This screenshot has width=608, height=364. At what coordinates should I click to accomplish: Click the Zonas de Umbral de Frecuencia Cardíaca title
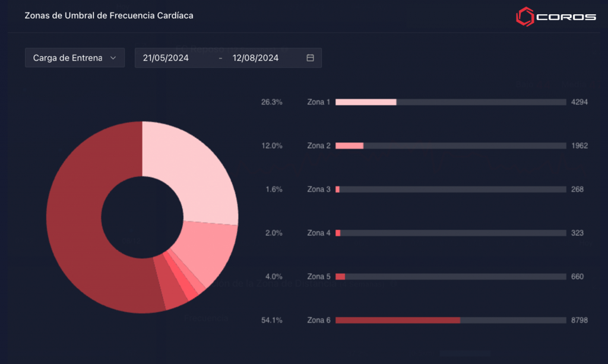[x=109, y=15]
